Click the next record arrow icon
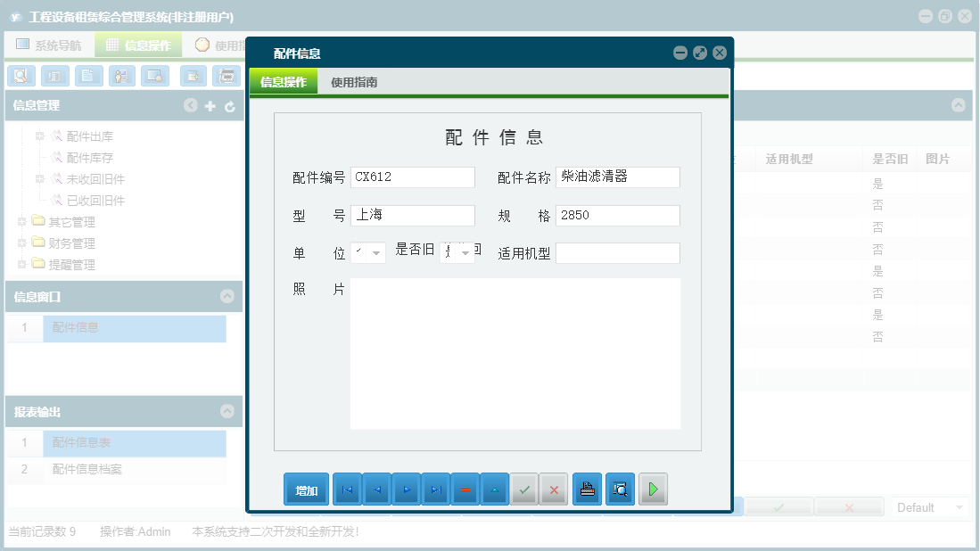 (406, 489)
